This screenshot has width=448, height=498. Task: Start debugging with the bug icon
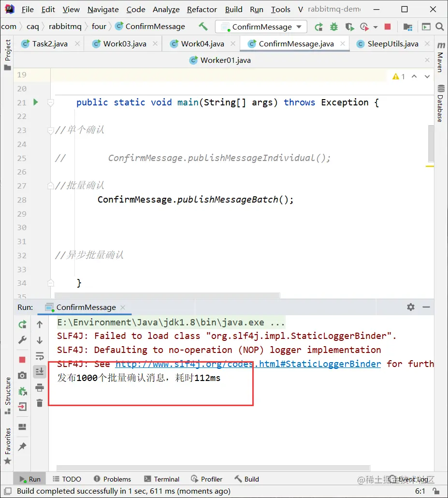click(x=334, y=27)
